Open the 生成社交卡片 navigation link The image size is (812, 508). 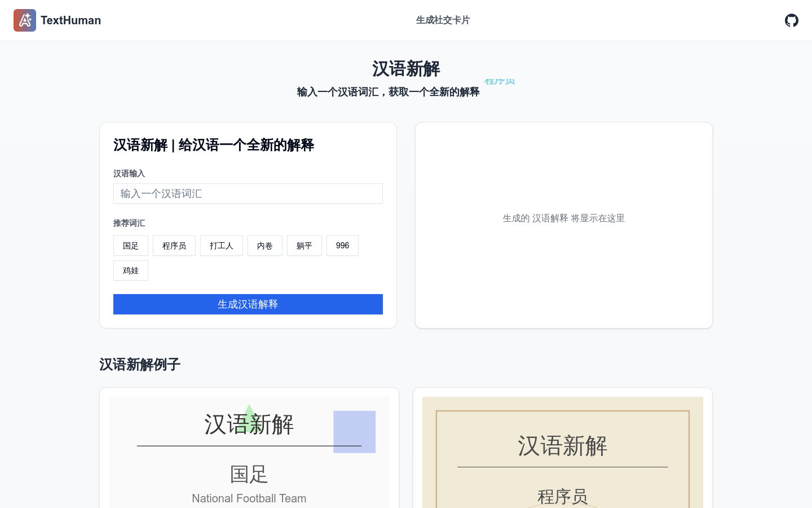[x=443, y=20]
